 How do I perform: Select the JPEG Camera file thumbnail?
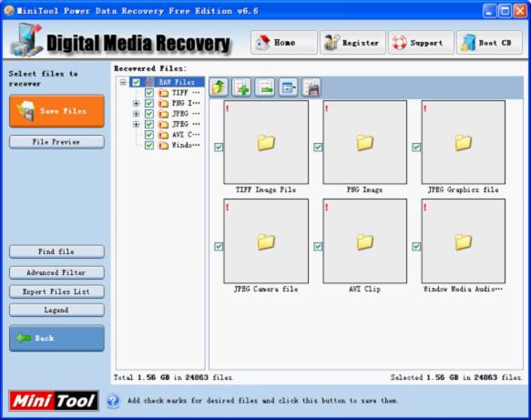(266, 241)
